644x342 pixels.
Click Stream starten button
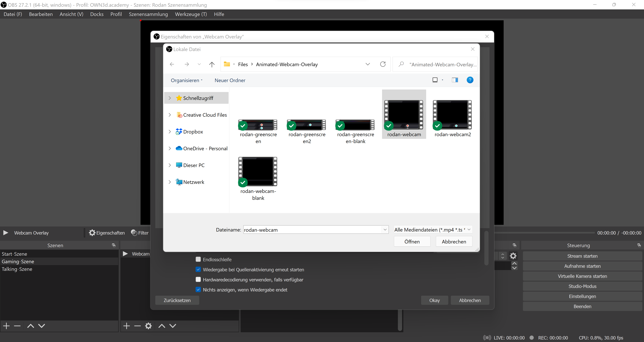point(582,256)
